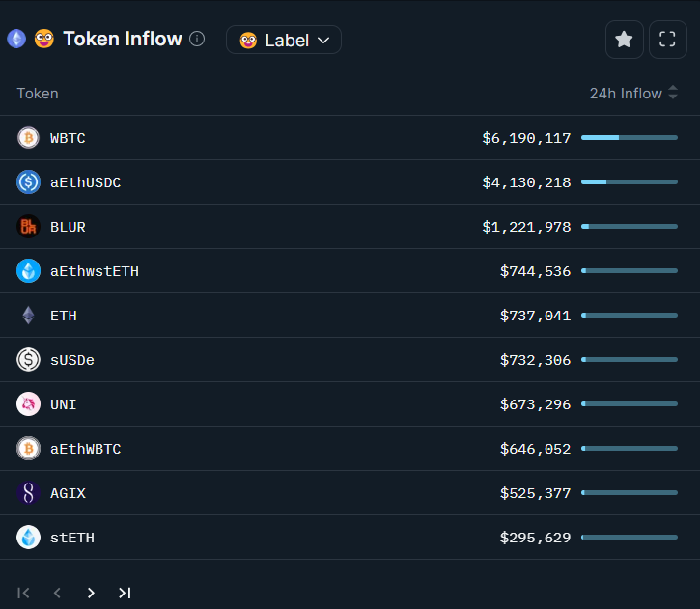Click the AGIX token icon
Screen dimensions: 700x609
(x=28, y=493)
